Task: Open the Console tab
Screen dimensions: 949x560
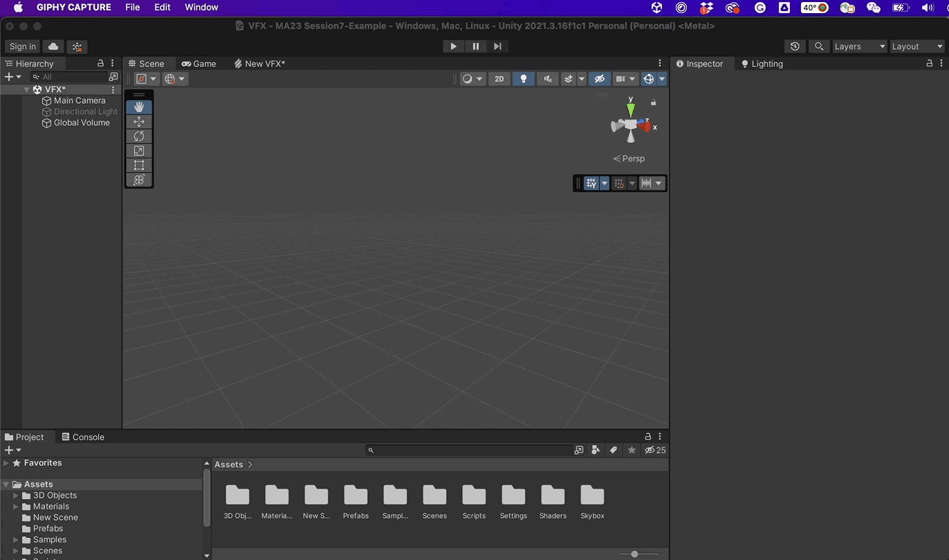Action: [x=83, y=437]
